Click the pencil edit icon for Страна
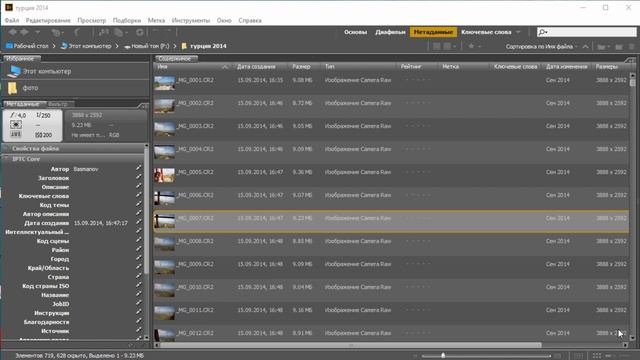 139,276
